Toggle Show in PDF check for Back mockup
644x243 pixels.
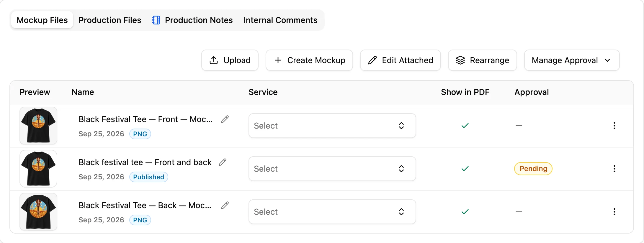click(x=465, y=212)
